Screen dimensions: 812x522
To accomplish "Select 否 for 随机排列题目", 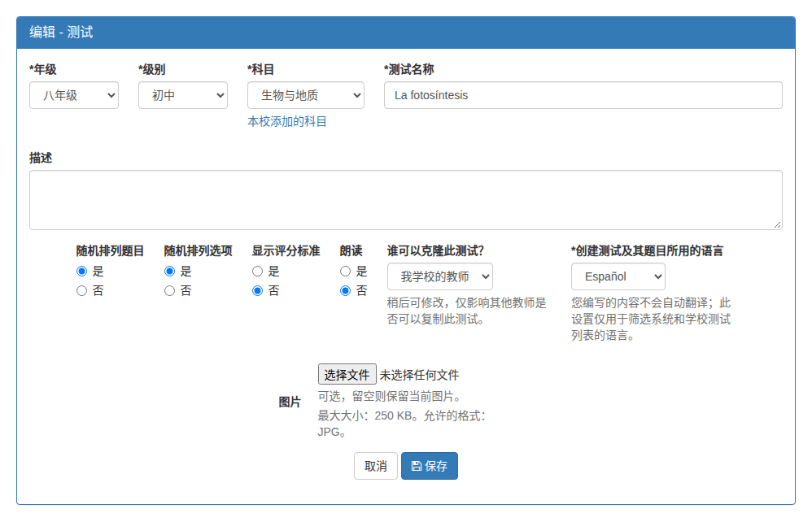I will (x=82, y=291).
